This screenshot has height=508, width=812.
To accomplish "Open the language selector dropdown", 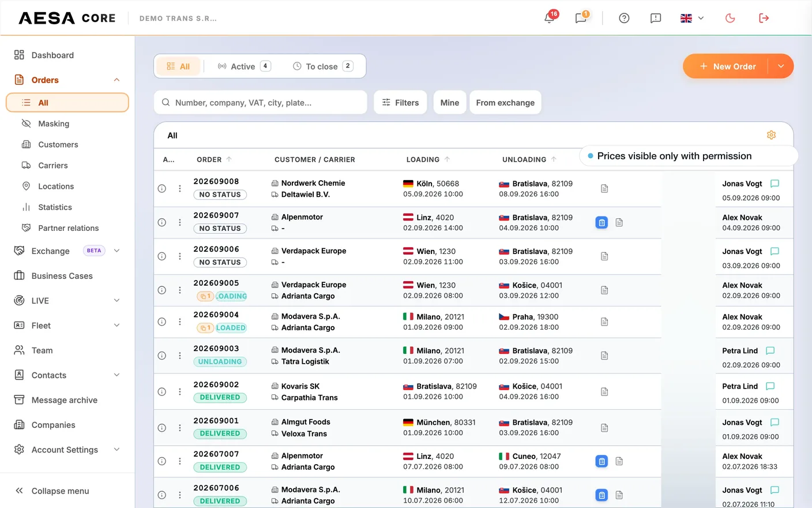I will point(692,18).
